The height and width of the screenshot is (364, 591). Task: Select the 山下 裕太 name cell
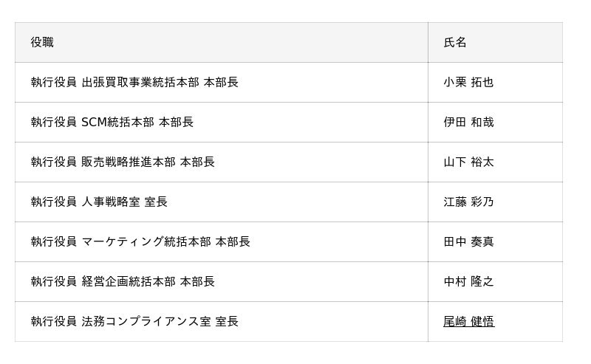click(468, 162)
